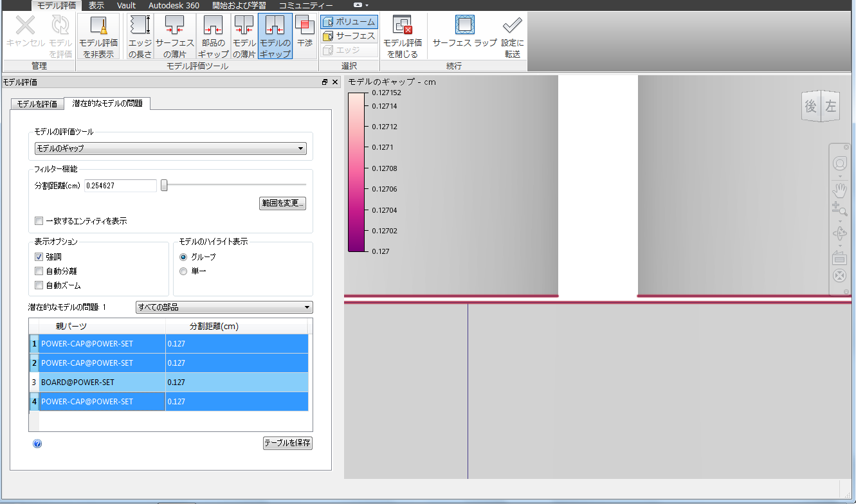856x504 pixels.
Task: Close model assessment with モデル評価を閉じる
Action: tap(403, 37)
